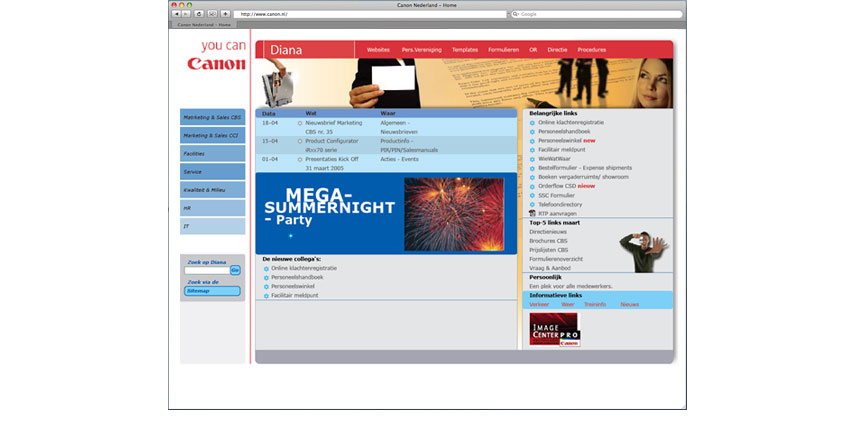Viewport: 857px width, 425px height.
Task: Open Product Configurator iRxx70 serie item
Action: 332,146
